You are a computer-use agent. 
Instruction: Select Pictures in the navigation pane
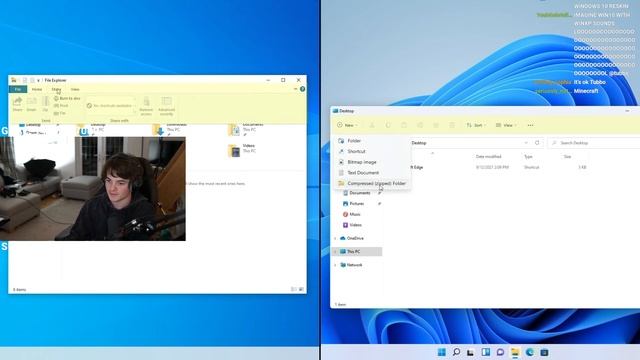(x=357, y=204)
